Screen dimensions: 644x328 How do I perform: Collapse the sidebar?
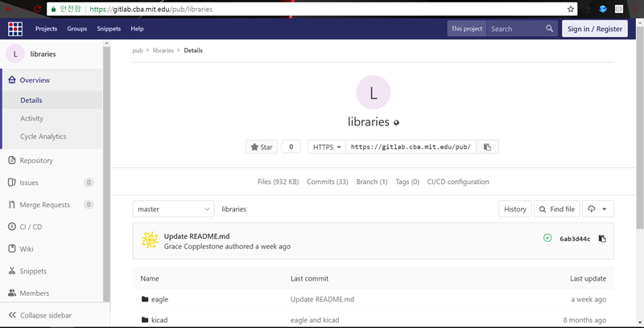click(40, 315)
